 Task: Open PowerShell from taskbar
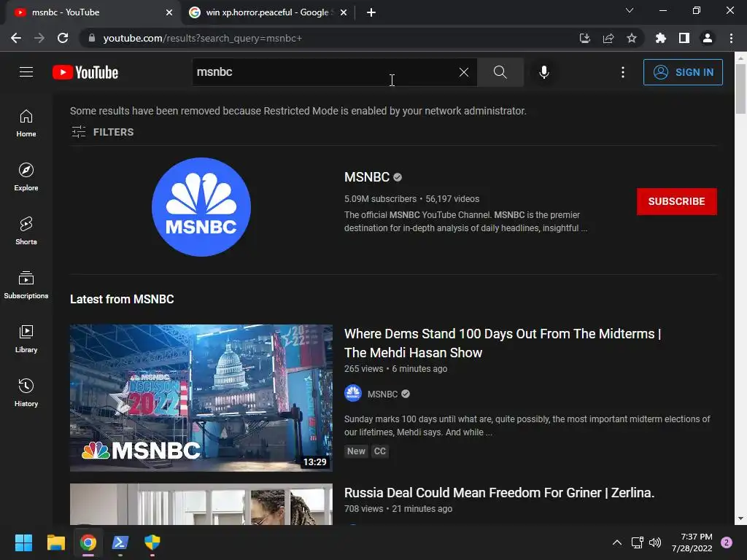(120, 542)
